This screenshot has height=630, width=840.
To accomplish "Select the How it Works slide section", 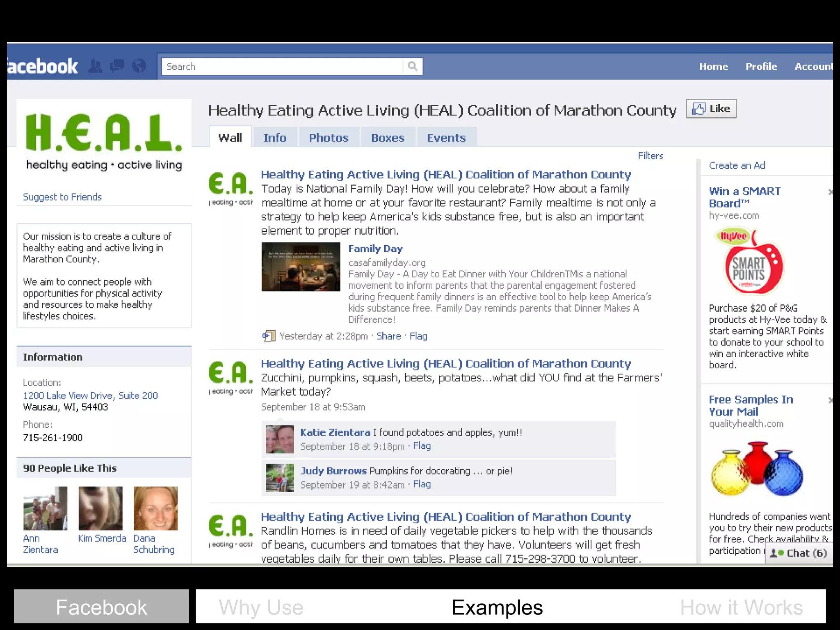I will click(741, 607).
